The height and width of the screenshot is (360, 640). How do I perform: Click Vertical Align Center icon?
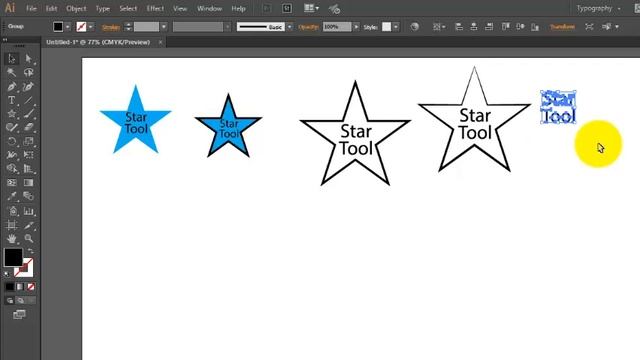520,27
